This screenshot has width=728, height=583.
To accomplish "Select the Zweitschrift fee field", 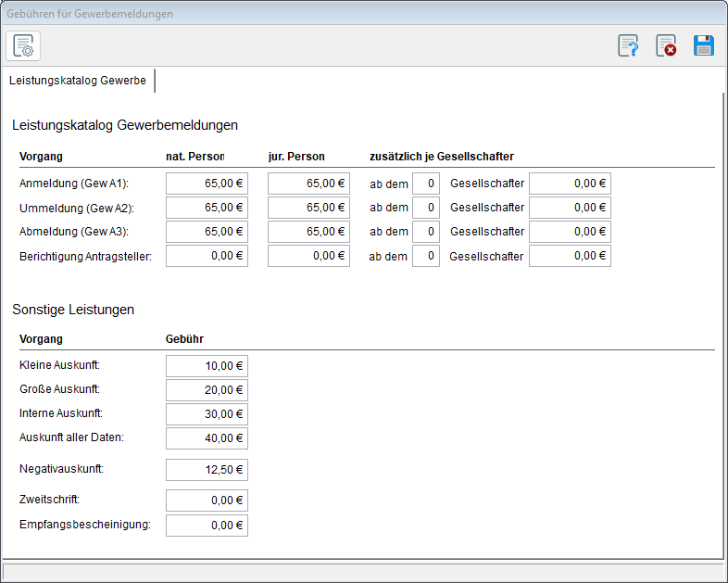I will (207, 501).
